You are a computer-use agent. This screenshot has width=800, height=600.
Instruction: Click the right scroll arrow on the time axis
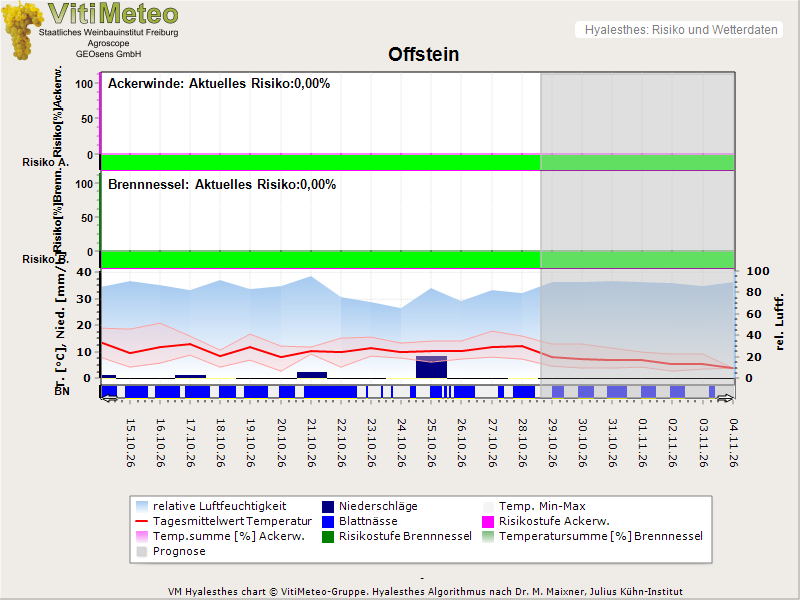point(725,398)
